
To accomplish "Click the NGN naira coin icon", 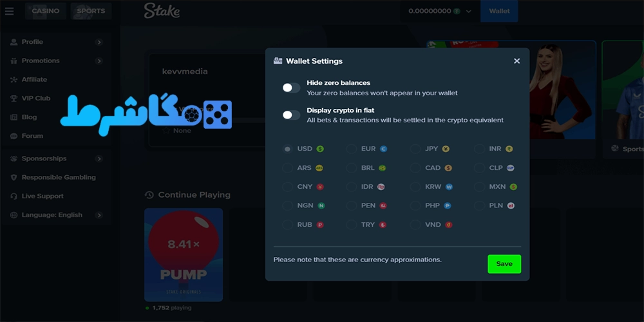I will (321, 206).
